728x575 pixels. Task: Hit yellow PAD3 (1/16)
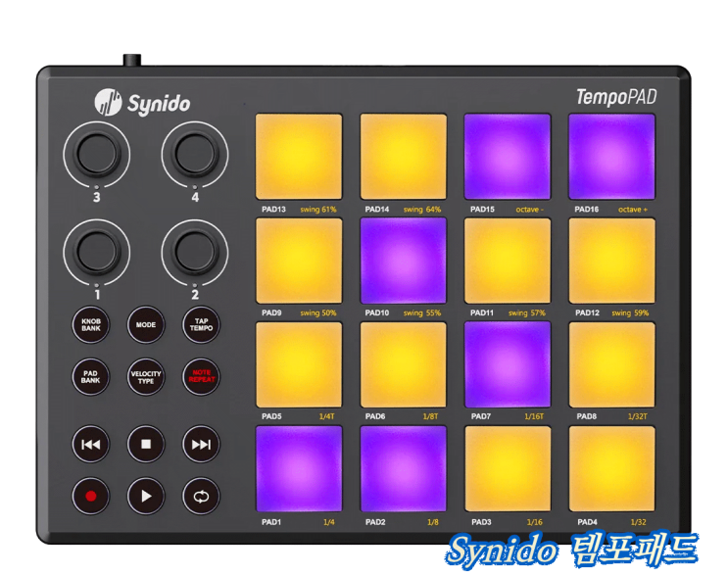coord(508,469)
